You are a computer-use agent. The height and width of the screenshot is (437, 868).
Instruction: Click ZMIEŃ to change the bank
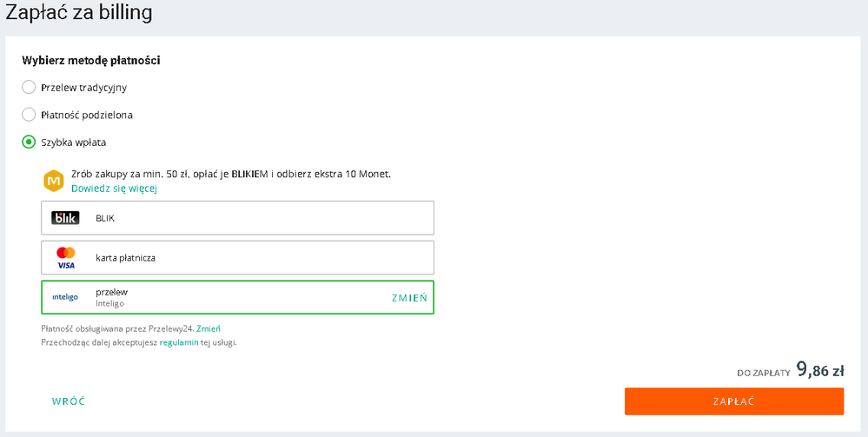pyautogui.click(x=409, y=298)
